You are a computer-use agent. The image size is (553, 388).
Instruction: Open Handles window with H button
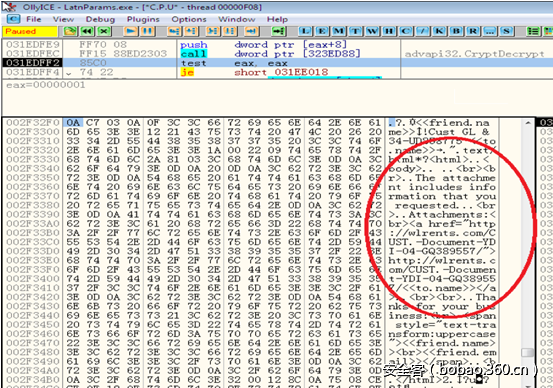[x=389, y=31]
